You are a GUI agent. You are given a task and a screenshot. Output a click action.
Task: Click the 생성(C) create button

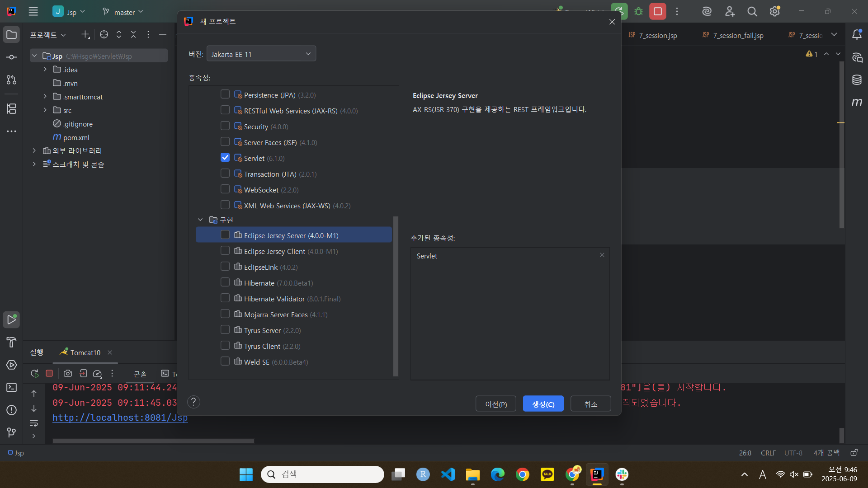pos(543,404)
